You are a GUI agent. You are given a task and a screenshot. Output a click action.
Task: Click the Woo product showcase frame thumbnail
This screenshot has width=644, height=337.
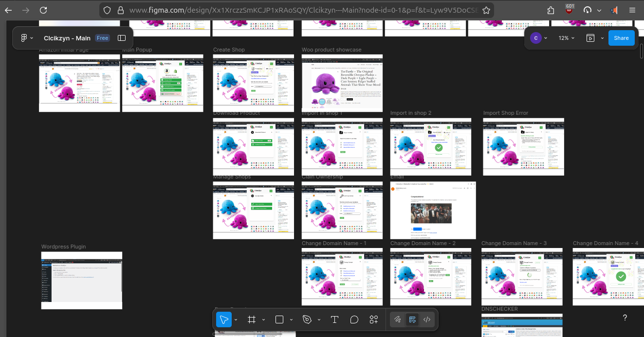(342, 83)
